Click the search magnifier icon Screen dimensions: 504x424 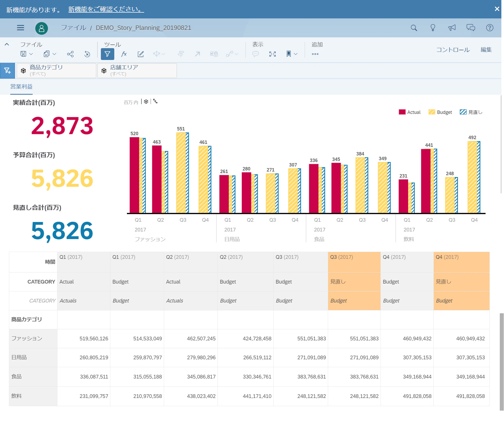tap(414, 28)
